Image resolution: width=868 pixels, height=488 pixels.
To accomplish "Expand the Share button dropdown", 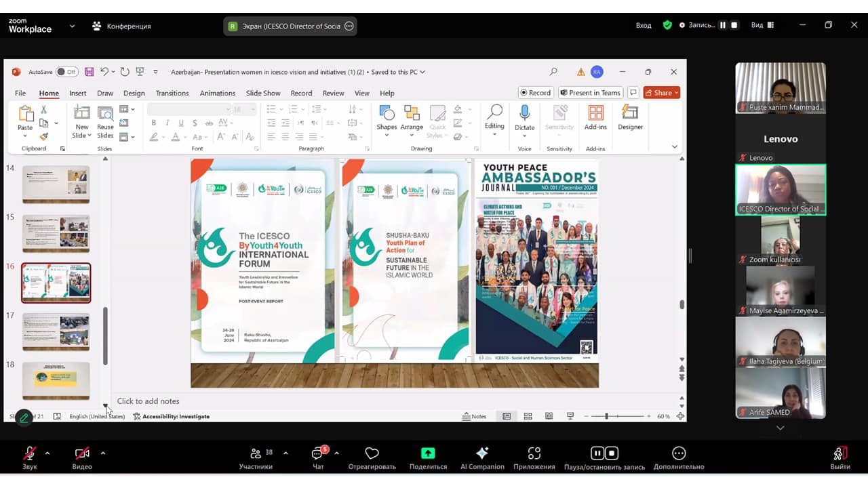I will click(676, 93).
